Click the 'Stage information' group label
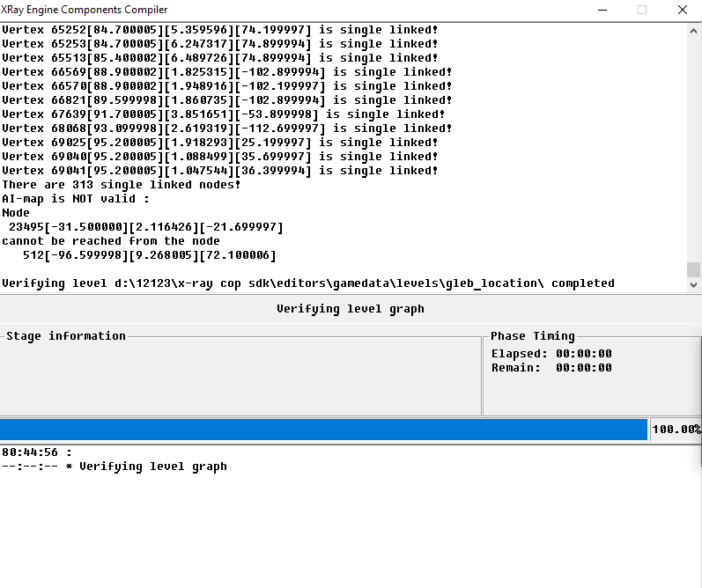 [66, 336]
